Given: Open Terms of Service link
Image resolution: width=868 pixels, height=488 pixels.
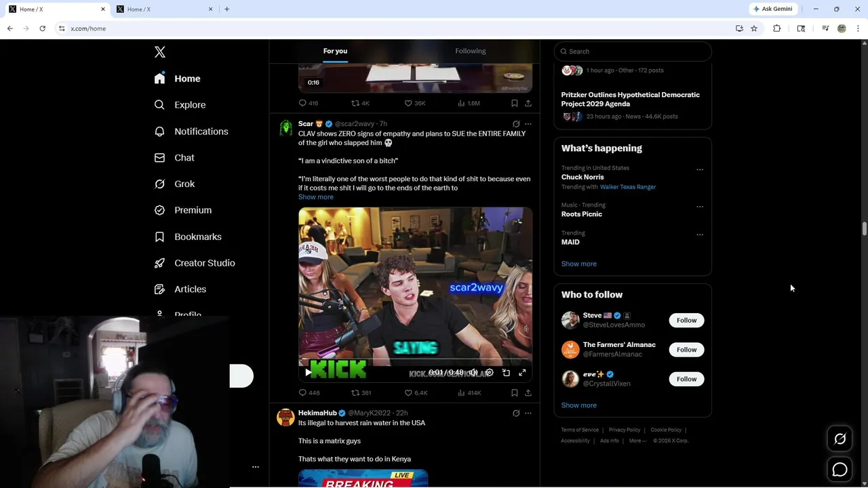Looking at the screenshot, I should pos(580,430).
